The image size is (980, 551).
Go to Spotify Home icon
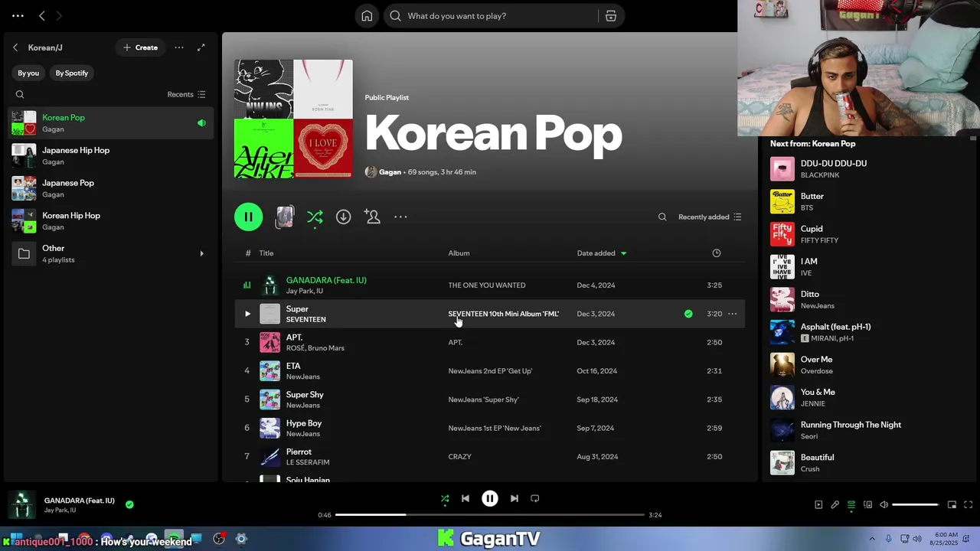tap(367, 16)
